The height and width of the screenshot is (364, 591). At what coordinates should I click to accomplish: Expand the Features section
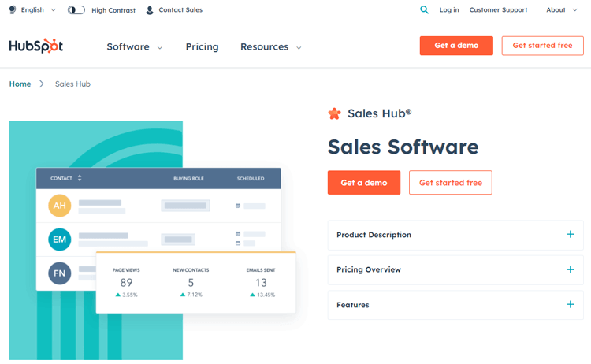(x=455, y=305)
